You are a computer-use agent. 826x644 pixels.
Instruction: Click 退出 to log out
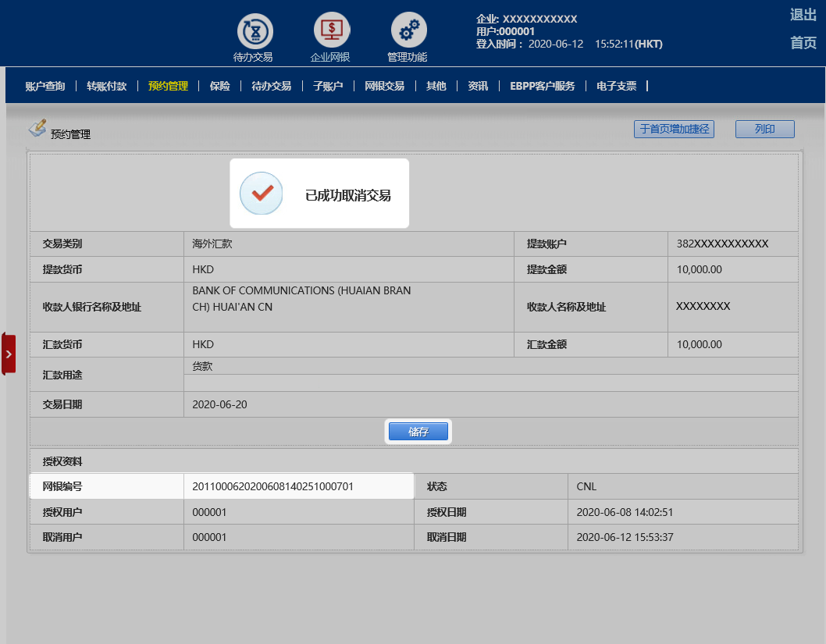pyautogui.click(x=803, y=15)
